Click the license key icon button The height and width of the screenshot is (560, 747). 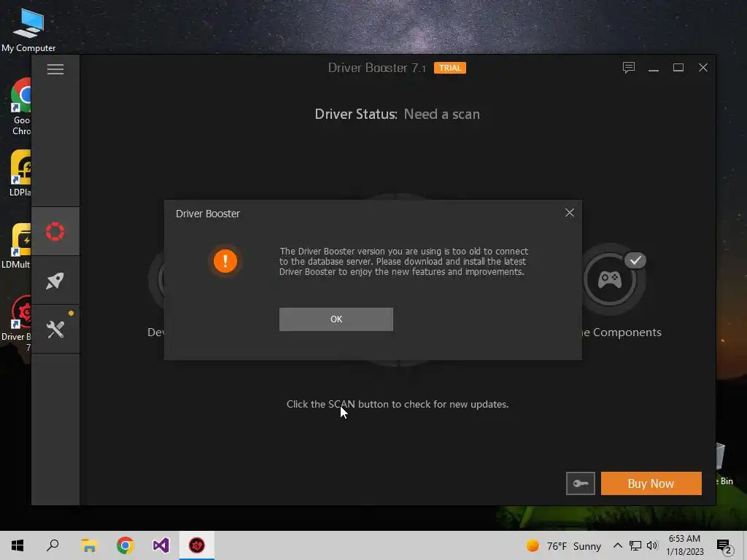click(x=580, y=483)
